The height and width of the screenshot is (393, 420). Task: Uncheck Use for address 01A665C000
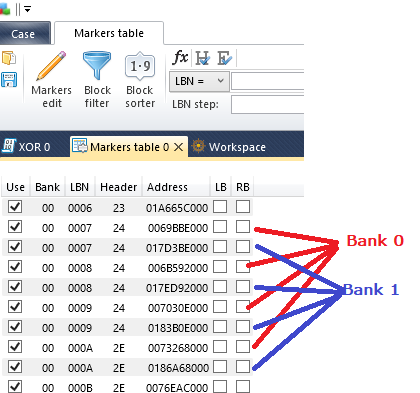click(15, 207)
